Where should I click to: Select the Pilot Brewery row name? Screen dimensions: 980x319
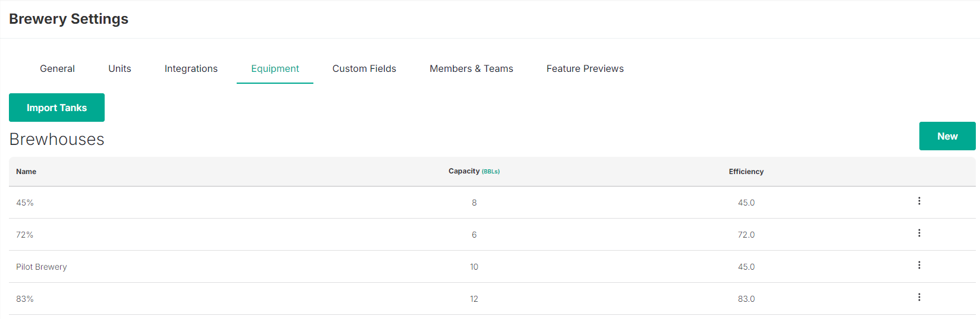coord(42,267)
